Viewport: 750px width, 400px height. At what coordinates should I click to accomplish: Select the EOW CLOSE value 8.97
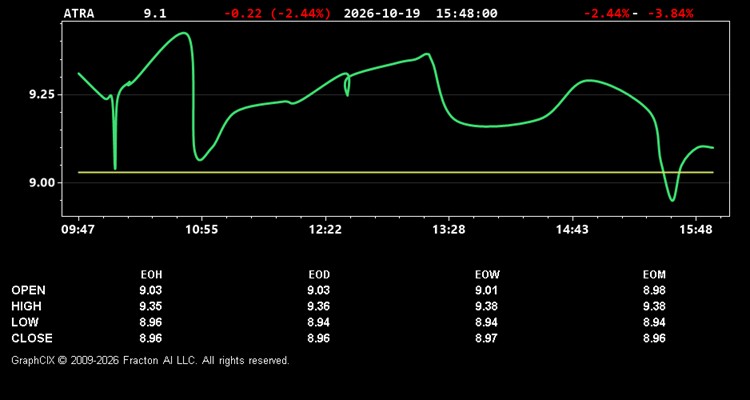coord(486,338)
